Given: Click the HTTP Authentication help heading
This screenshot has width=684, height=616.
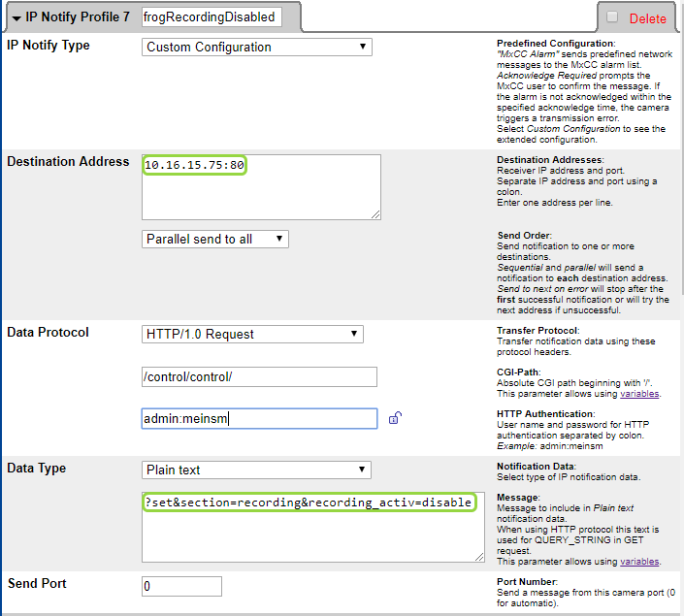Looking at the screenshot, I should [545, 413].
